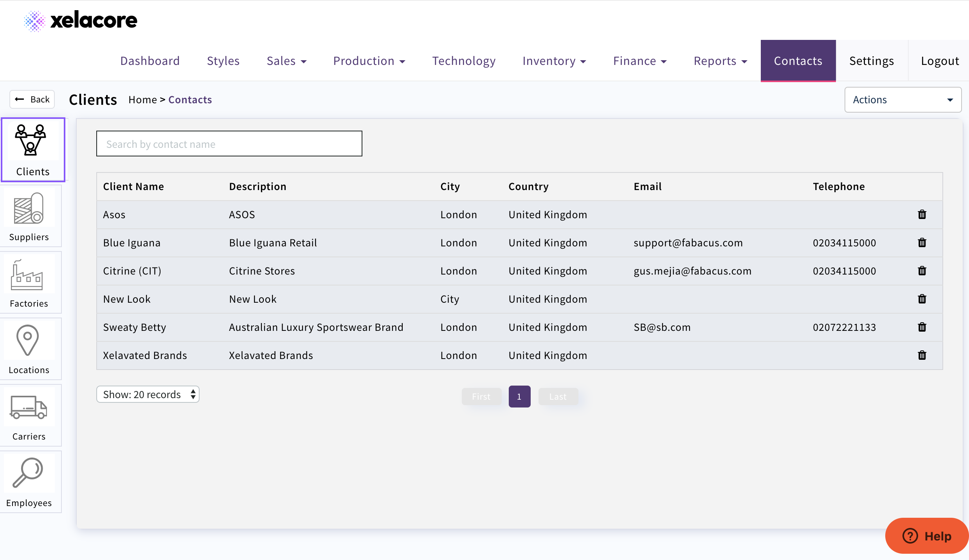Go to the Dashboard tab
Image resolution: width=969 pixels, height=560 pixels.
150,61
